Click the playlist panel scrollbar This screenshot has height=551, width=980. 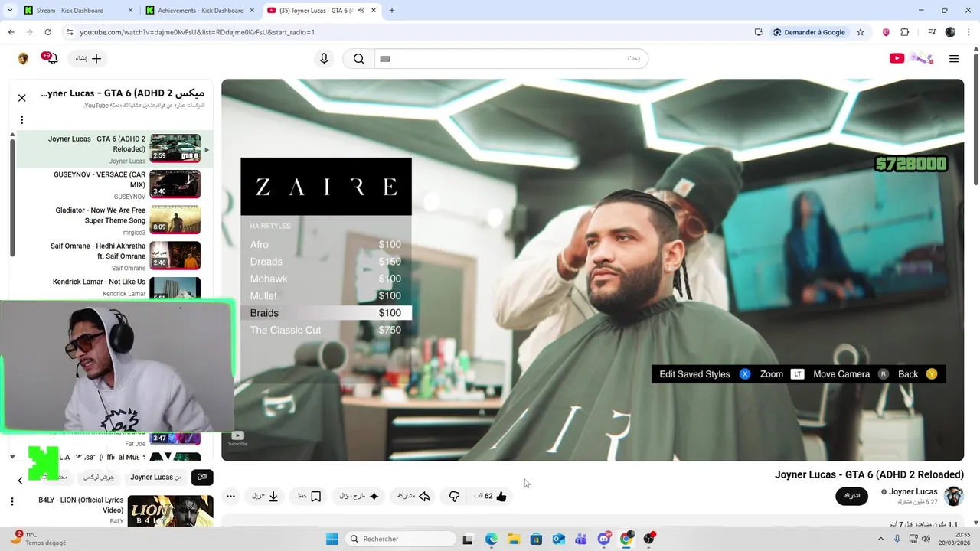click(12, 199)
